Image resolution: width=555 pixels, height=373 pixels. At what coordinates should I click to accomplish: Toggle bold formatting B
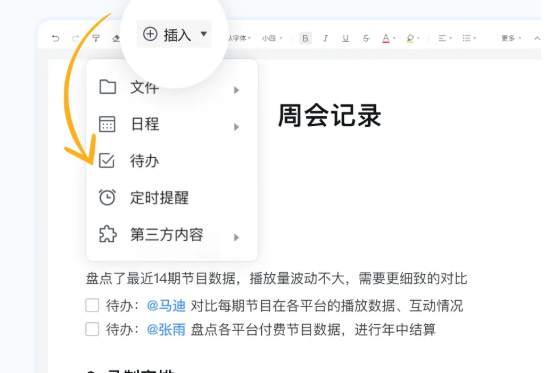pos(305,38)
